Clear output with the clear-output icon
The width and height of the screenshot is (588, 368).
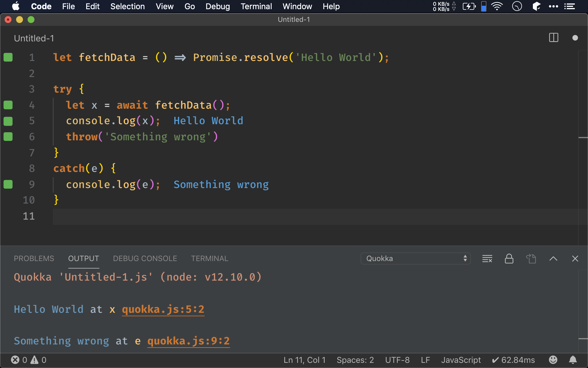487,258
